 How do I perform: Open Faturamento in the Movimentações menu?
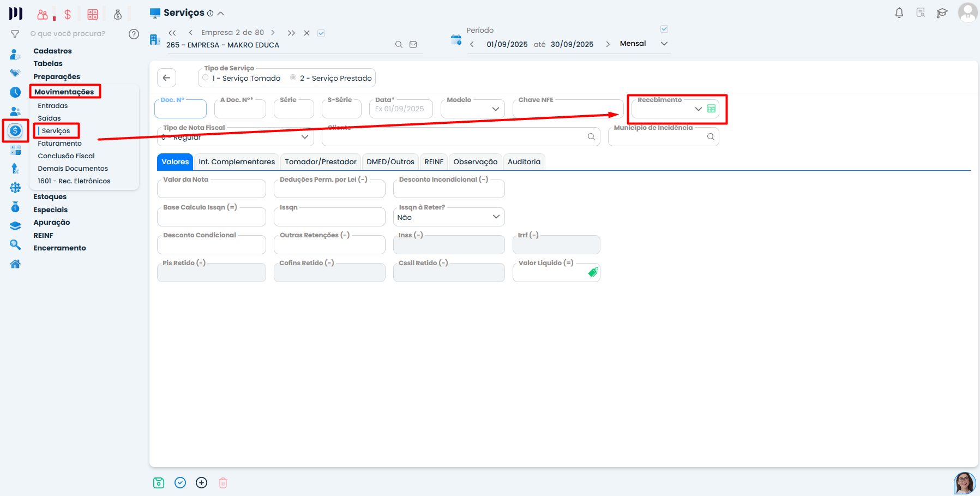point(60,144)
